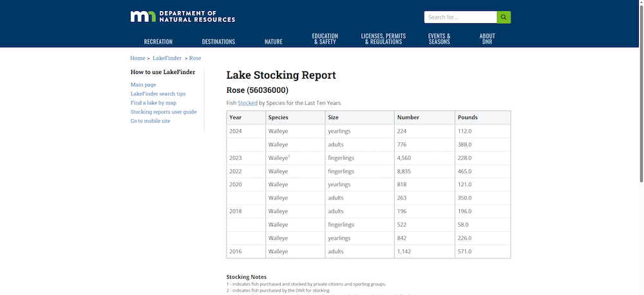Click the green search magnifier button

504,17
